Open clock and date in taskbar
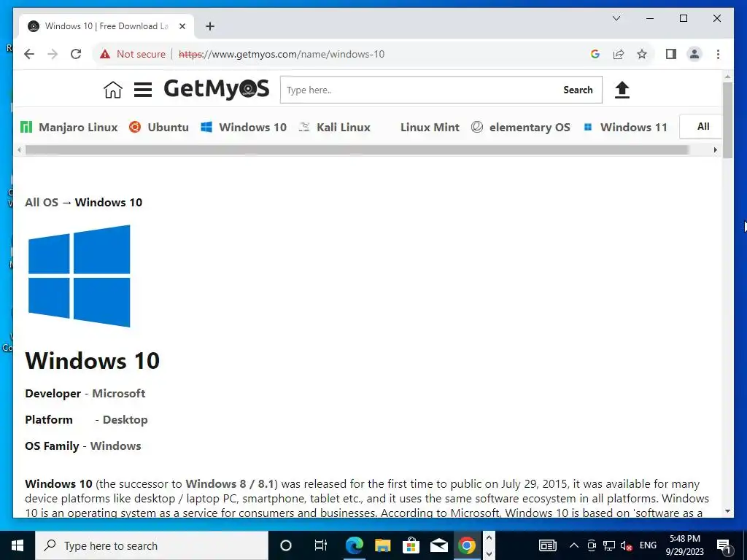Screen dimensions: 747x560 tap(684, 545)
